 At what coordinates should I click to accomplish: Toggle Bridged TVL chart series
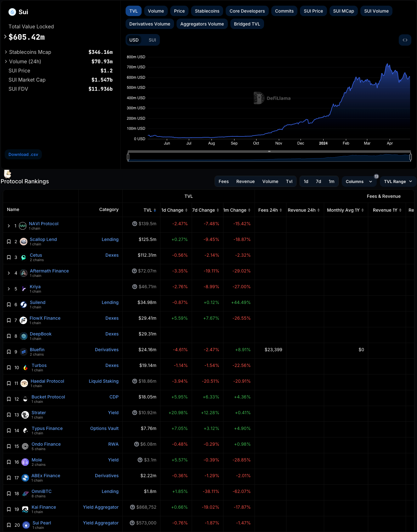click(x=247, y=24)
